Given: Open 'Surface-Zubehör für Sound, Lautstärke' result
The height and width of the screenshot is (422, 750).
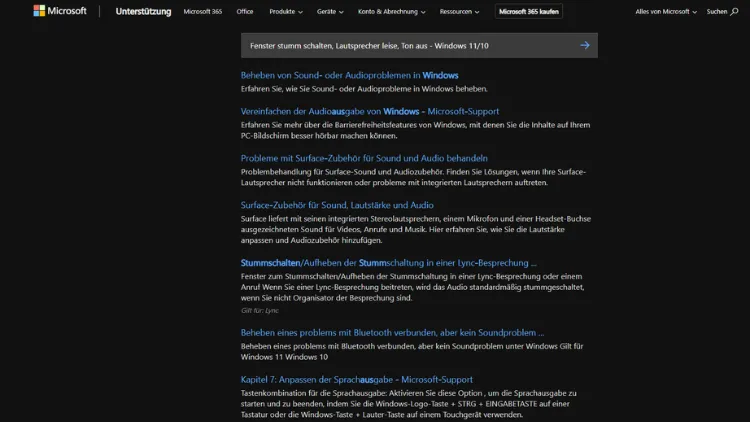Looking at the screenshot, I should pos(337,205).
